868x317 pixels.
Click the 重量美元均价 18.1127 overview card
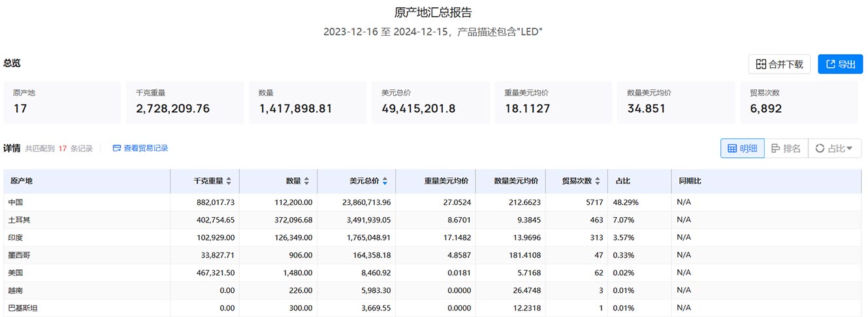click(553, 102)
